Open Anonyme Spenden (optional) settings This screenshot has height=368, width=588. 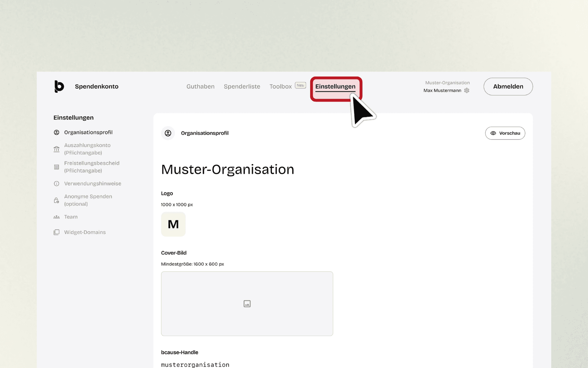88,200
